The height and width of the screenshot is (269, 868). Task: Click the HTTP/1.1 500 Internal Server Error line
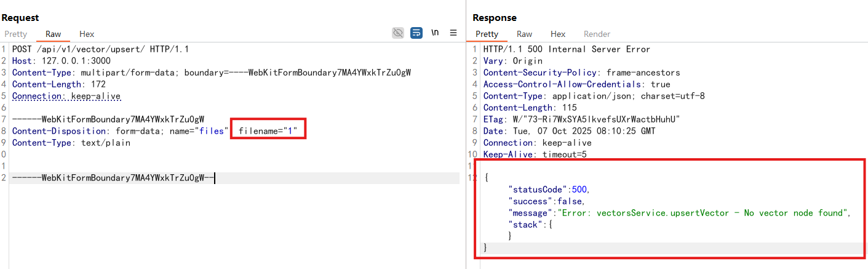567,49
